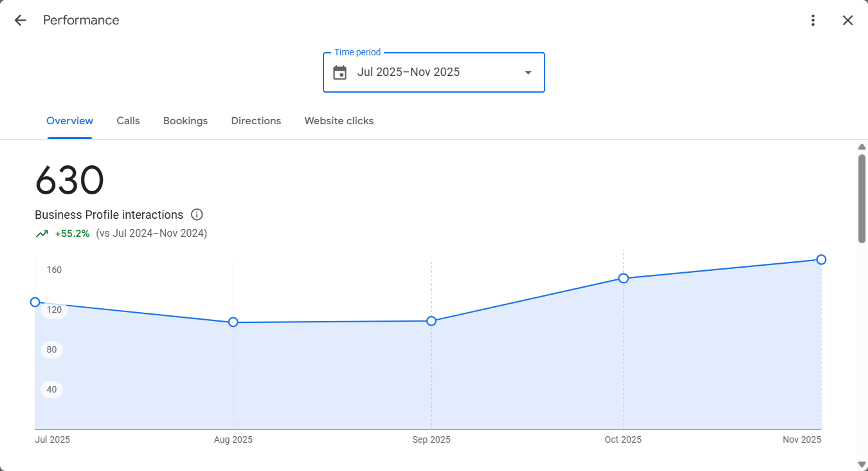Open the Time period dropdown

click(x=433, y=72)
